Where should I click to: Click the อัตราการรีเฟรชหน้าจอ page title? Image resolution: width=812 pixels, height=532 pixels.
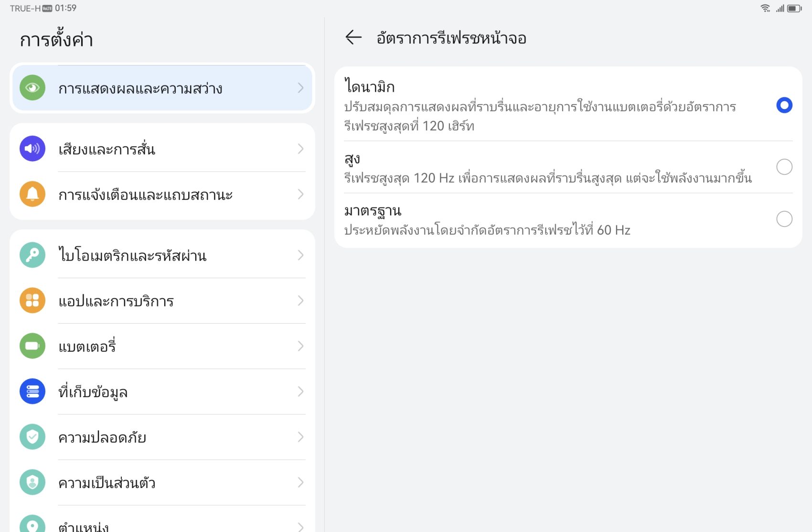tap(451, 38)
